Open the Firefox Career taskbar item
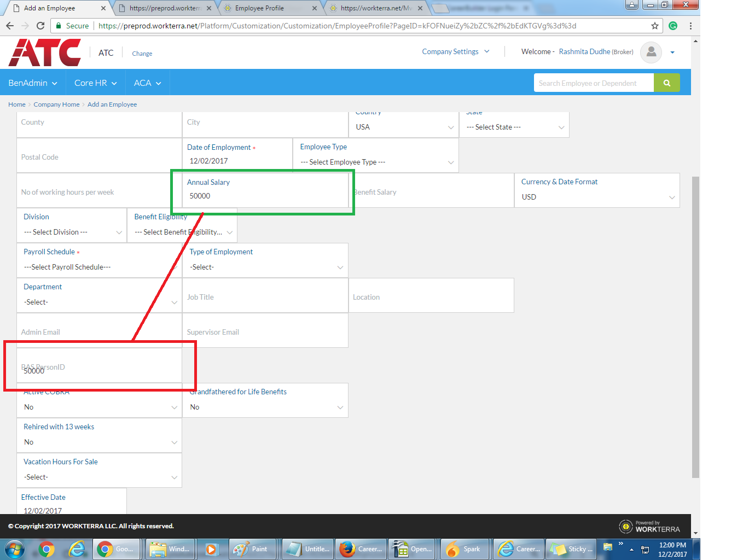Viewport: 743px width, 560px height. pos(361,549)
